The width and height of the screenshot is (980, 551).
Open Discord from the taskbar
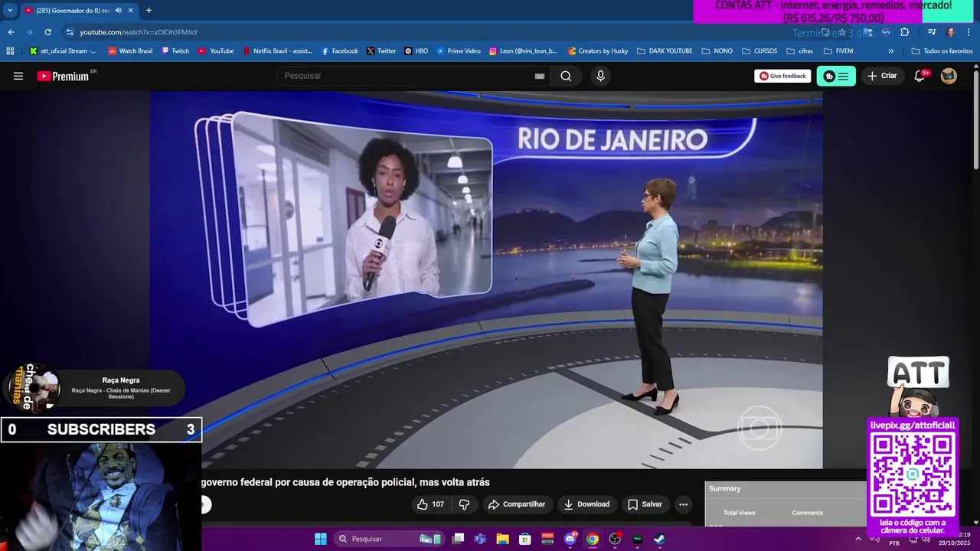pos(570,539)
